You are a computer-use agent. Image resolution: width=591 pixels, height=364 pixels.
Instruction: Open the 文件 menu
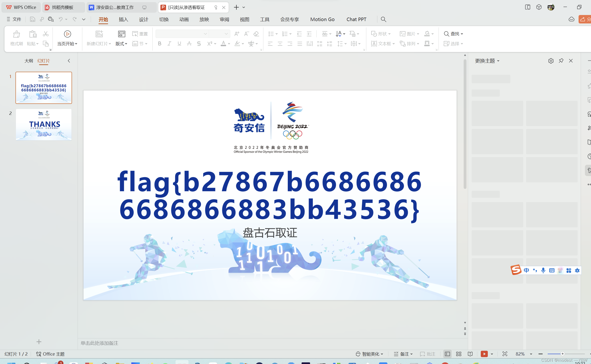pyautogui.click(x=14, y=19)
